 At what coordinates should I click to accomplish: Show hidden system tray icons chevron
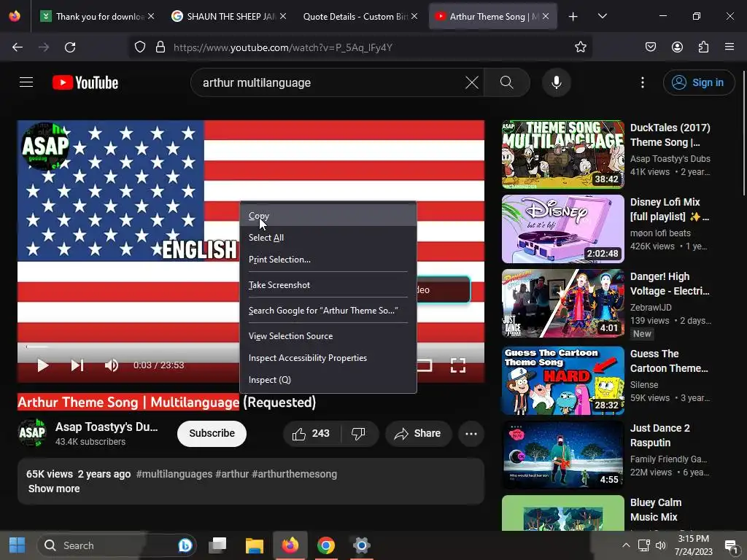[x=626, y=545]
